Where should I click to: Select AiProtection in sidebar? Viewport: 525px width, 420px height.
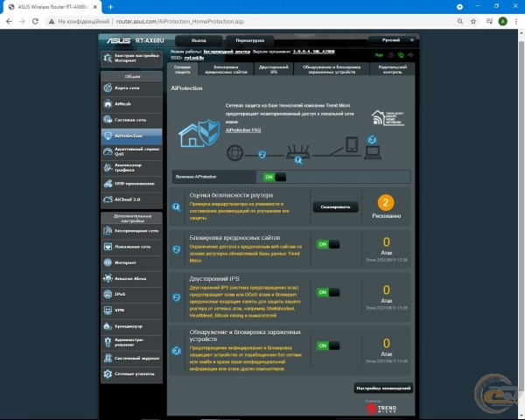pos(131,136)
